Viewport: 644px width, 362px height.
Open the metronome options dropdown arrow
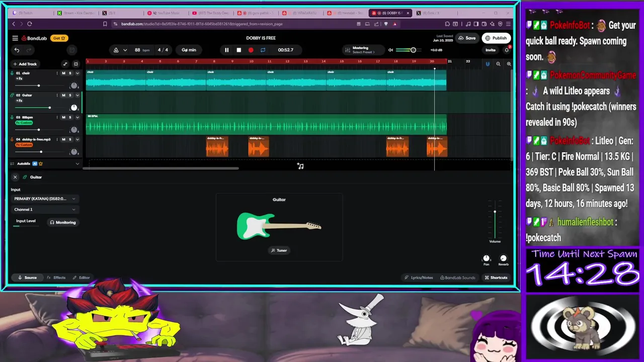(125, 50)
